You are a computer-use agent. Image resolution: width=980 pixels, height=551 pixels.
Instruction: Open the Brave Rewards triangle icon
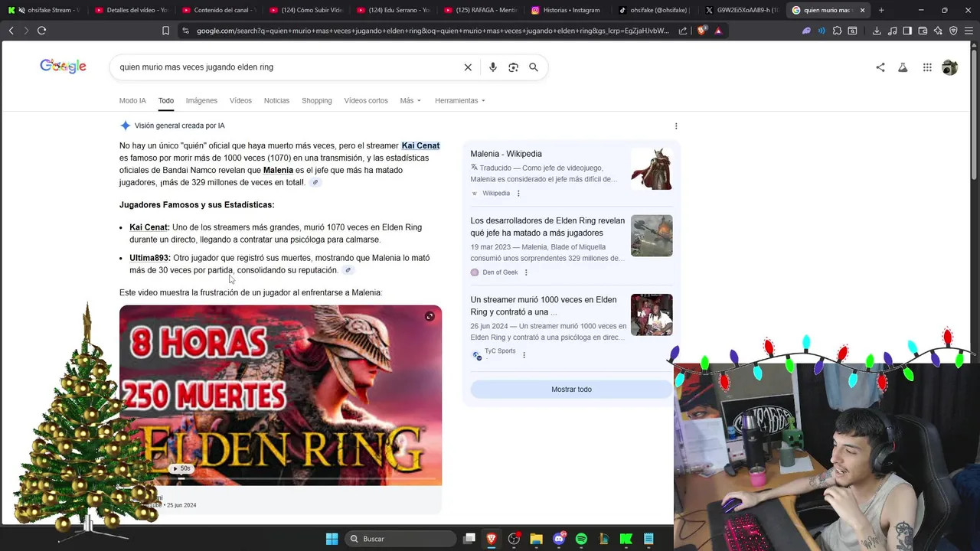pyautogui.click(x=718, y=31)
